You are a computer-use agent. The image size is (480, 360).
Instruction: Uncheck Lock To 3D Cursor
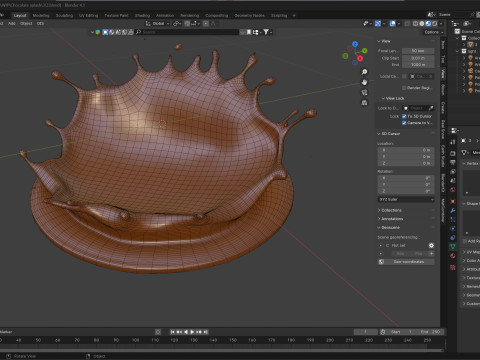point(404,116)
